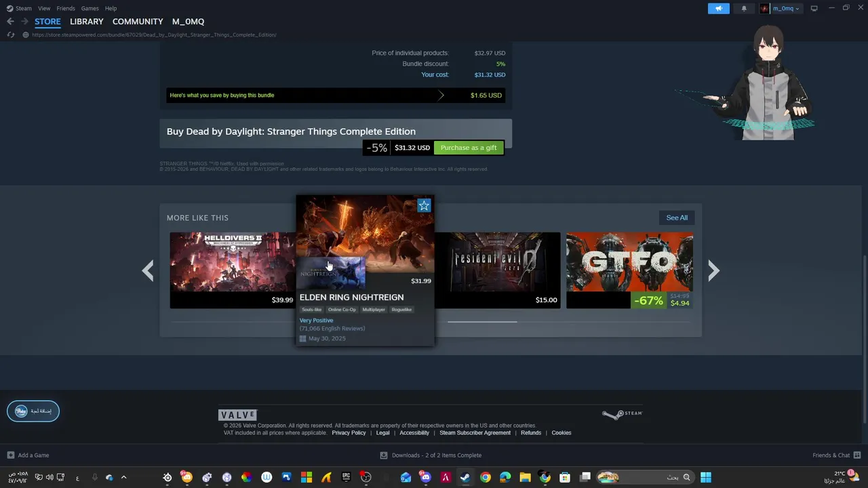Open the Privacy Policy link
Screen dimensions: 868x488
(349, 433)
